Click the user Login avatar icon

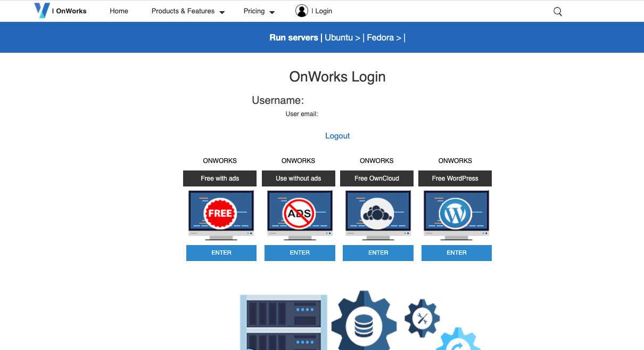pyautogui.click(x=301, y=11)
